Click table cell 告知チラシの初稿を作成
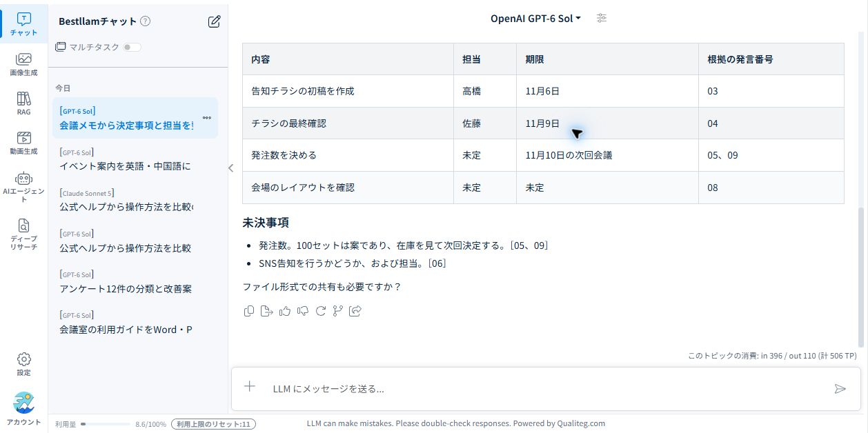This screenshot has width=868, height=433. pyautogui.click(x=348, y=91)
